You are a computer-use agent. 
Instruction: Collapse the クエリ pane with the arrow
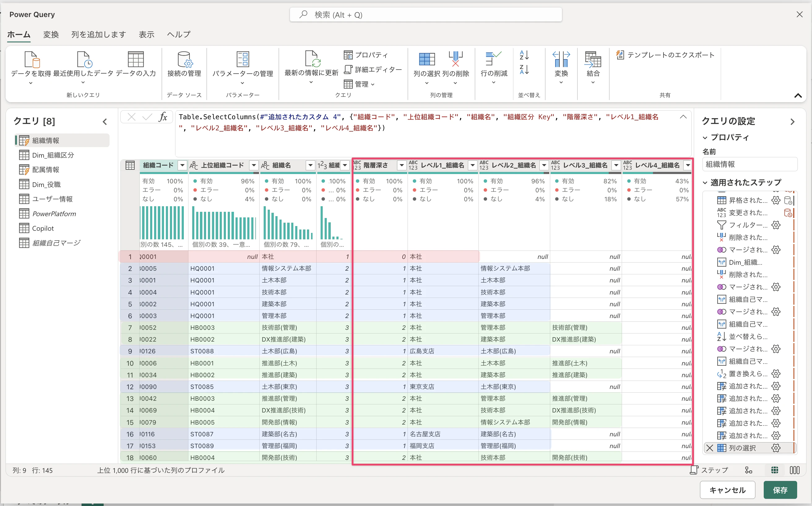click(x=105, y=121)
